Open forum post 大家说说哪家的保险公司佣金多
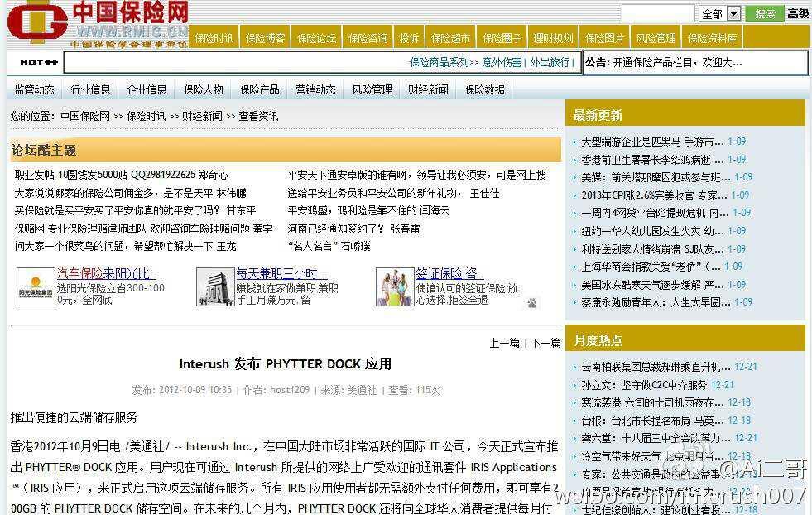 [131, 193]
